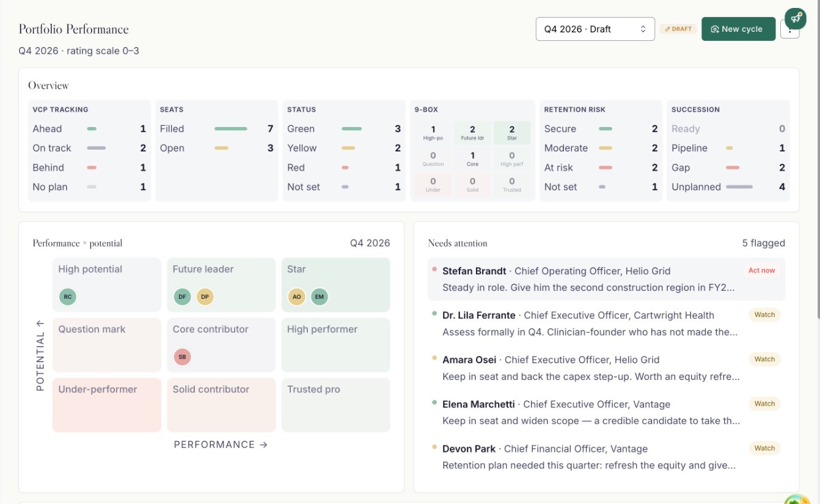
Task: Click the Filled seats row
Action: coord(217,129)
